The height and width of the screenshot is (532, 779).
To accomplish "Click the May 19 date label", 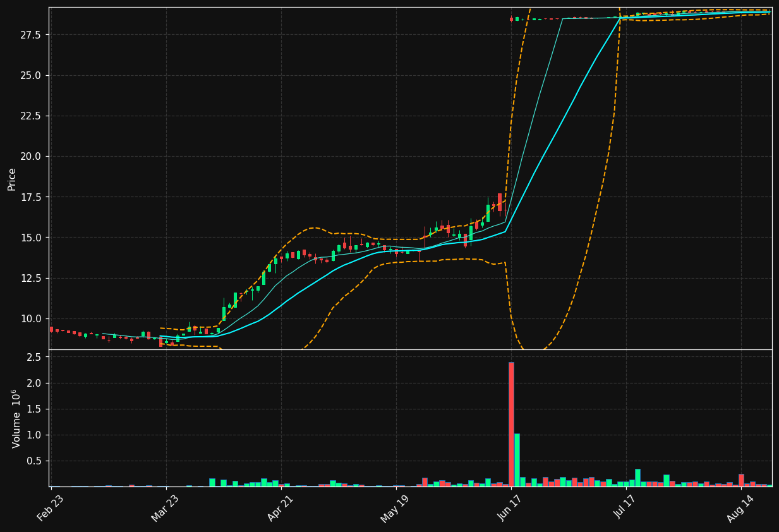I will click(x=395, y=508).
